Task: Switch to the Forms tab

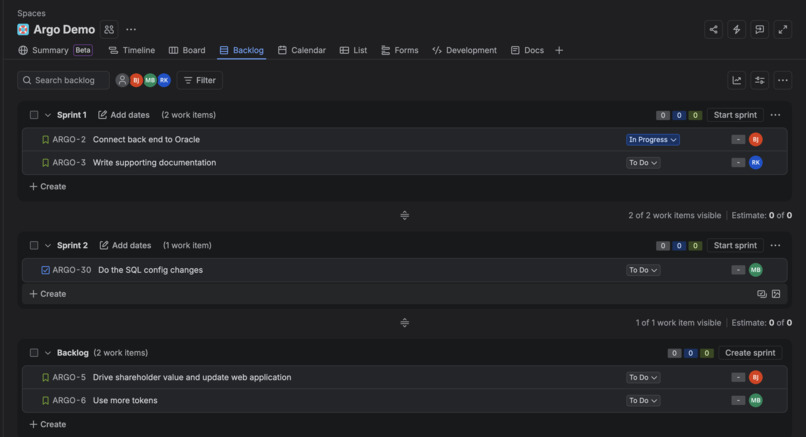Action: tap(400, 50)
